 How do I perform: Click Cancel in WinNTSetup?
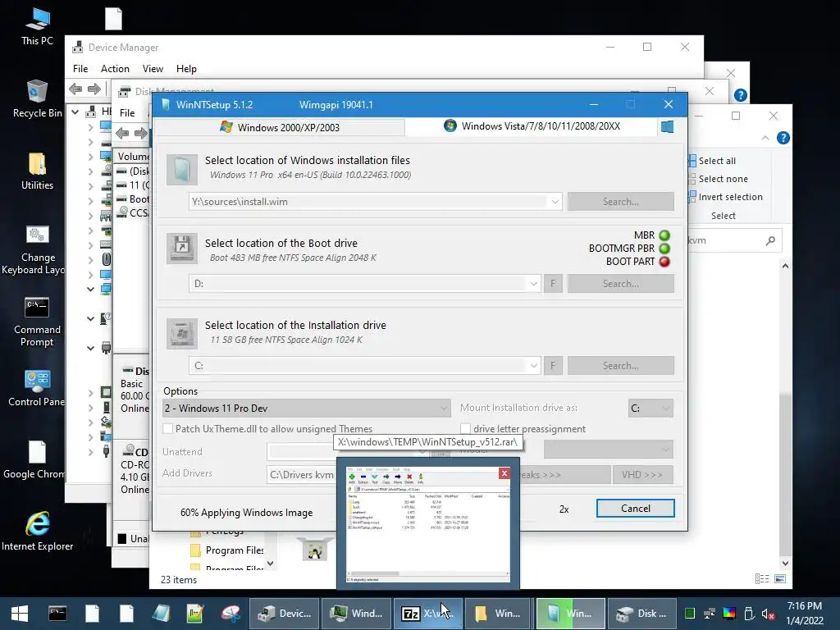point(636,509)
